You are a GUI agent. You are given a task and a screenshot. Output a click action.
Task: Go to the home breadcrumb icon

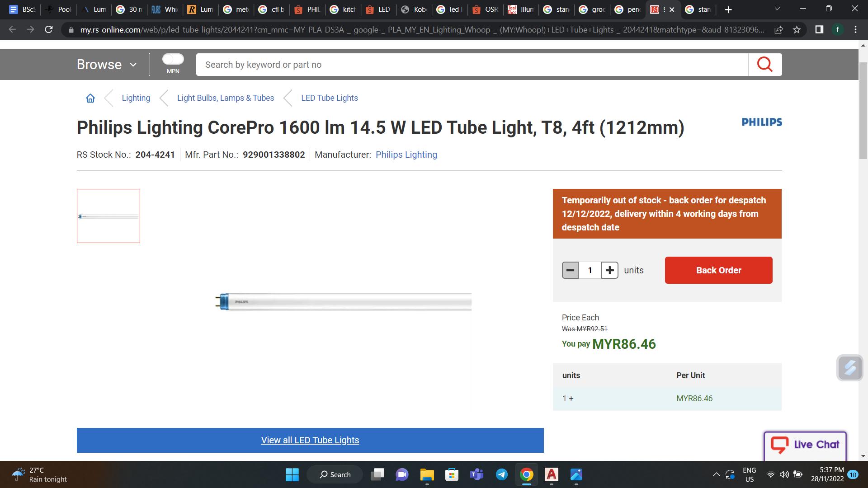90,98
